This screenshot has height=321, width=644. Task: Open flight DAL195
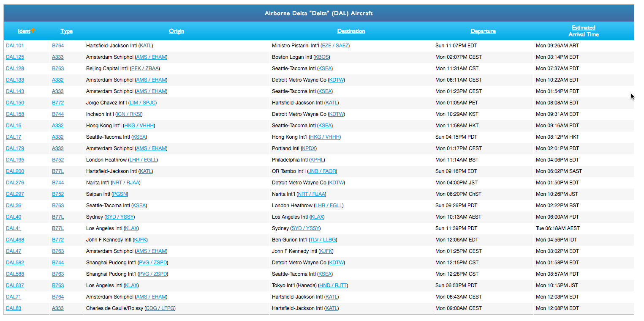(15, 160)
